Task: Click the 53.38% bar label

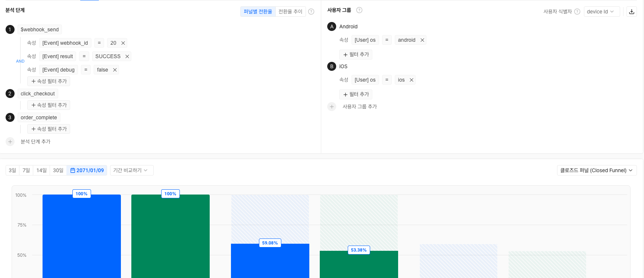Action: pyautogui.click(x=359, y=250)
